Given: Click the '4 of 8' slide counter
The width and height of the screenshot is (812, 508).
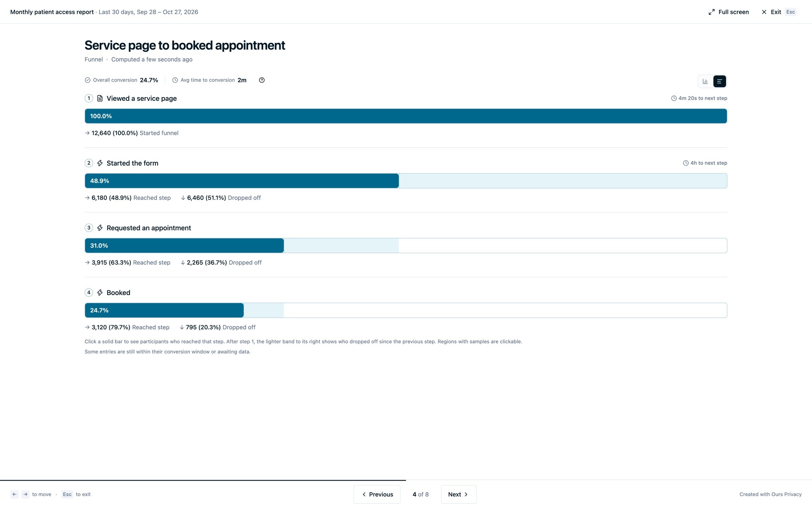Looking at the screenshot, I should (x=421, y=494).
